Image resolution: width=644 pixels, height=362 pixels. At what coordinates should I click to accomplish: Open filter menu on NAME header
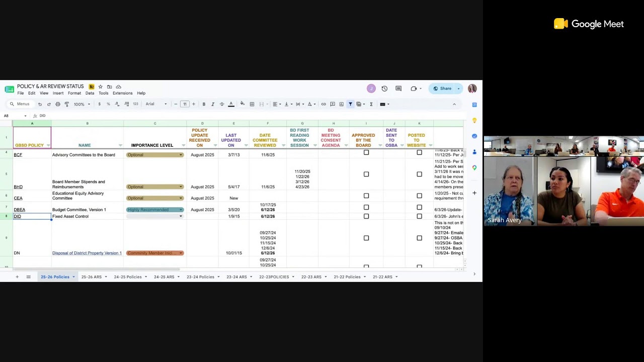120,145
